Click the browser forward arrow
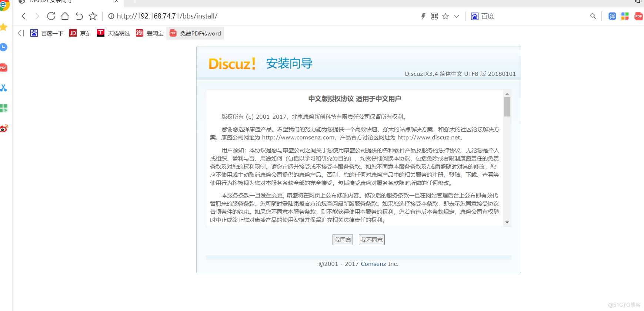Screen dimensions: 644x311 (37, 16)
